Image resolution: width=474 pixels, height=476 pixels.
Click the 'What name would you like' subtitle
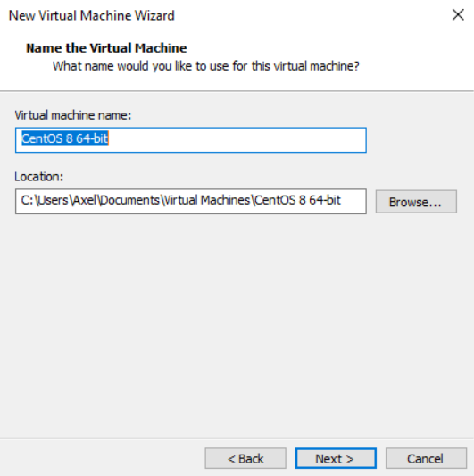(206, 66)
